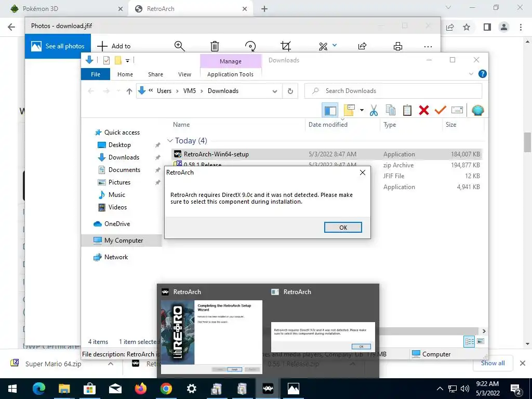Switch to details view icon in status bar
Viewport: 532px width, 399px height.
pos(469,341)
